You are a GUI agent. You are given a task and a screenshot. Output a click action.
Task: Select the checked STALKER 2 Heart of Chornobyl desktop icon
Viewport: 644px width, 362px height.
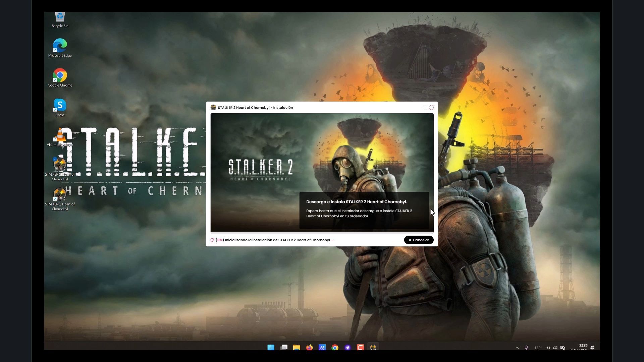(60, 169)
